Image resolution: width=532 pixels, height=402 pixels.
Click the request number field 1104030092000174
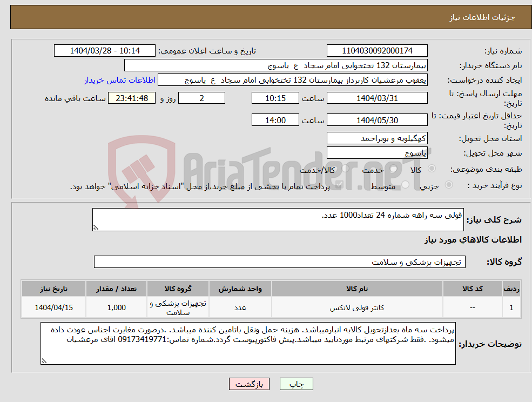coord(376,50)
